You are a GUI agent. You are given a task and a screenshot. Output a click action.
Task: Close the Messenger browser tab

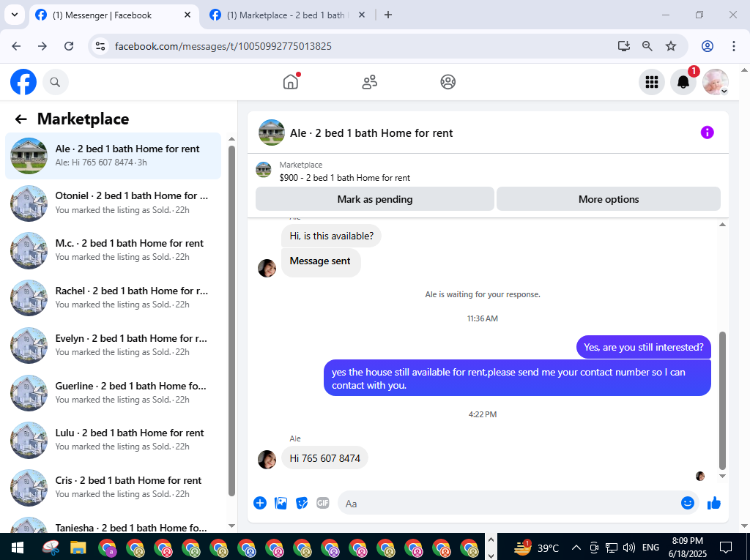point(187,15)
